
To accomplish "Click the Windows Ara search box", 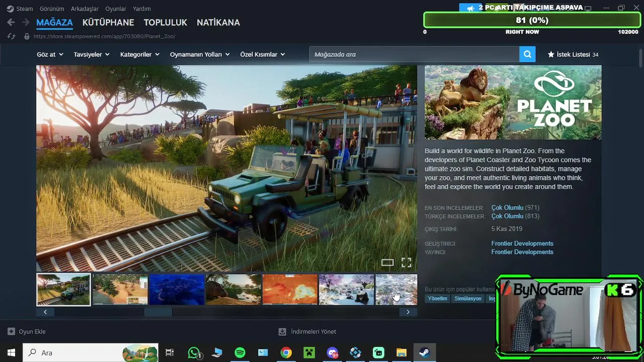I will 91,352.
